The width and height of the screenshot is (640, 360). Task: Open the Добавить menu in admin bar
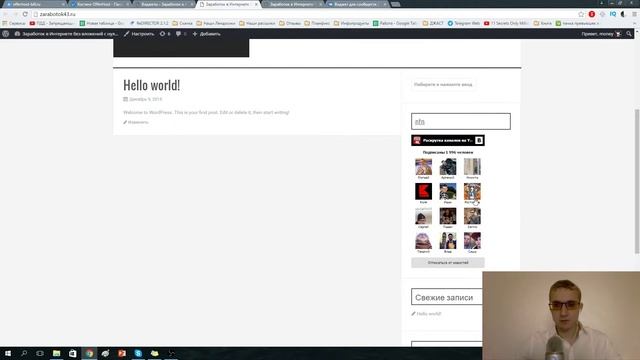(207, 34)
